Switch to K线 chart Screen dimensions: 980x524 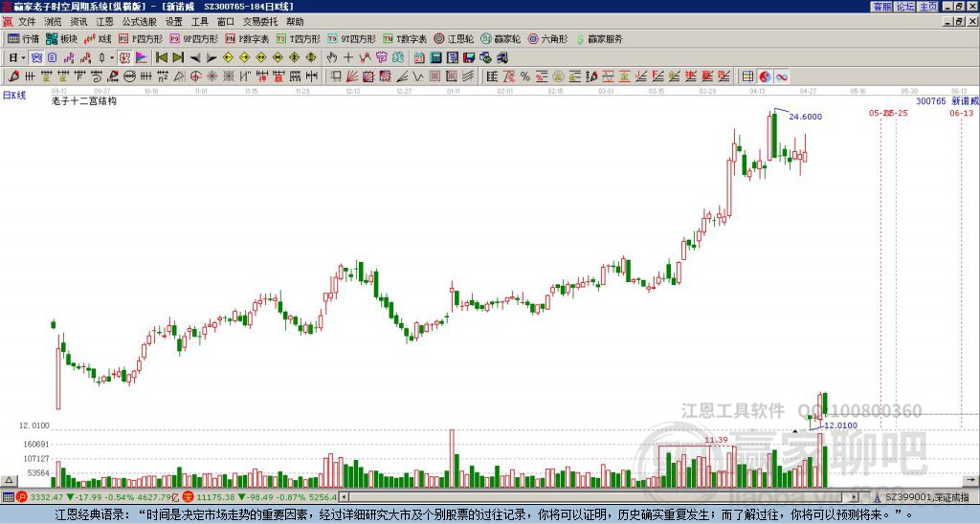(98, 38)
